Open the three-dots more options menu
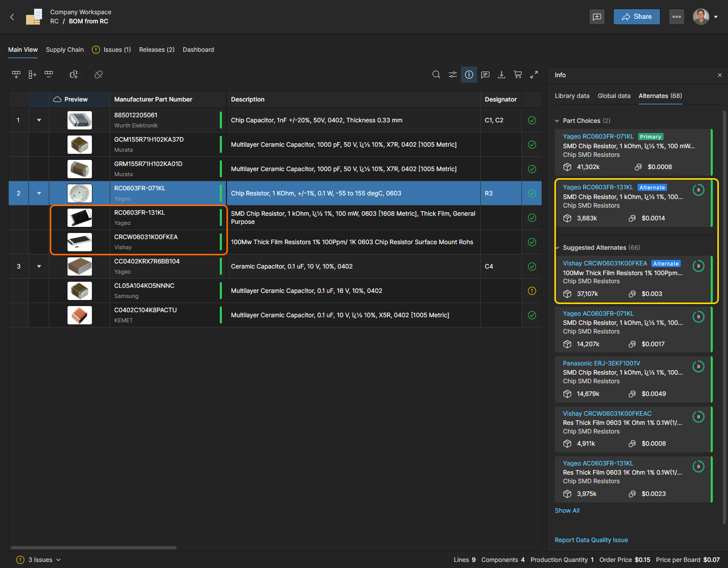The height and width of the screenshot is (568, 728). (677, 17)
